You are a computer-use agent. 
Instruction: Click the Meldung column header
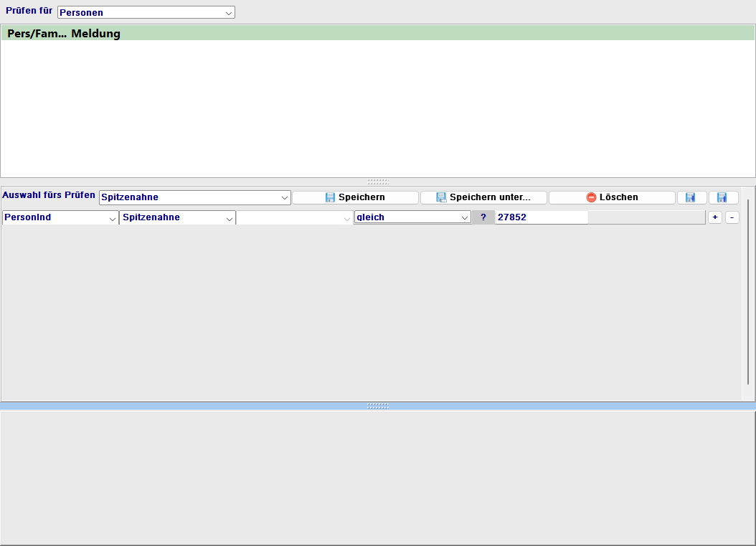click(95, 34)
